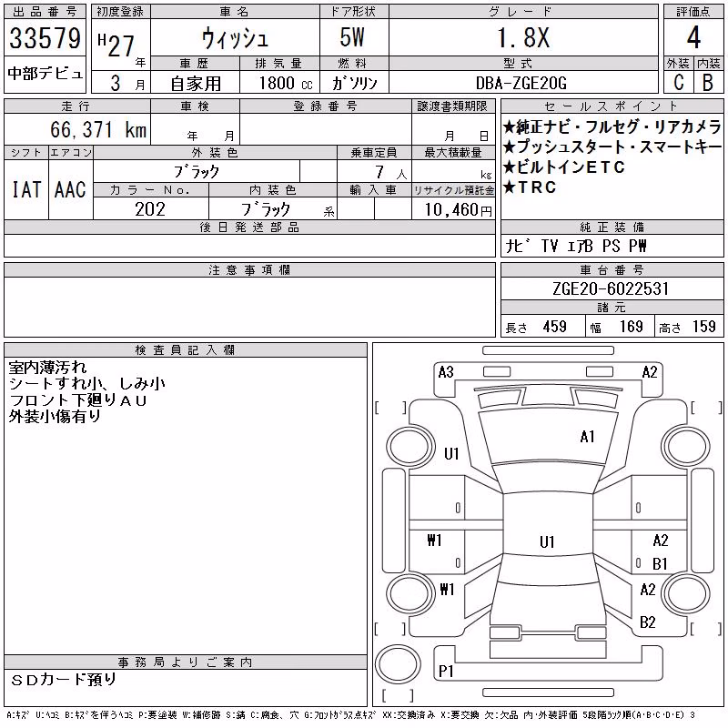Click プッシュスタート・スマートキー sales point

[x=612, y=147]
